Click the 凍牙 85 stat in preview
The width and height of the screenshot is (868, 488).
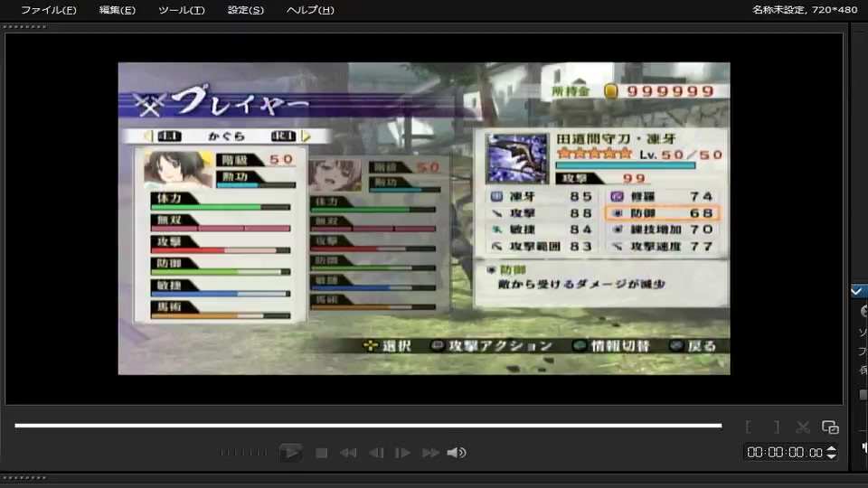click(x=542, y=196)
